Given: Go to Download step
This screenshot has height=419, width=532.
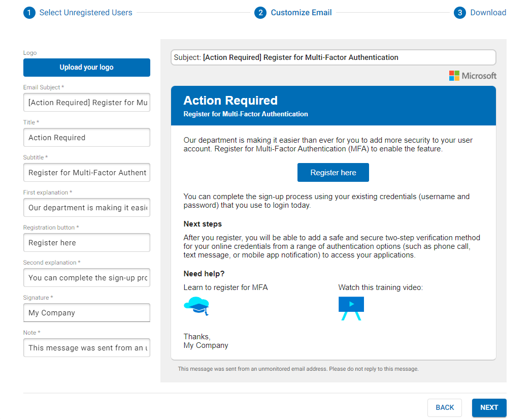Looking at the screenshot, I should point(488,13).
